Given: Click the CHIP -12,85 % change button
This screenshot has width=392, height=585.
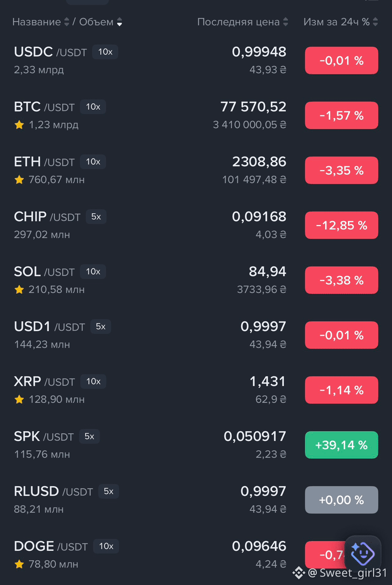Looking at the screenshot, I should click(x=341, y=226).
